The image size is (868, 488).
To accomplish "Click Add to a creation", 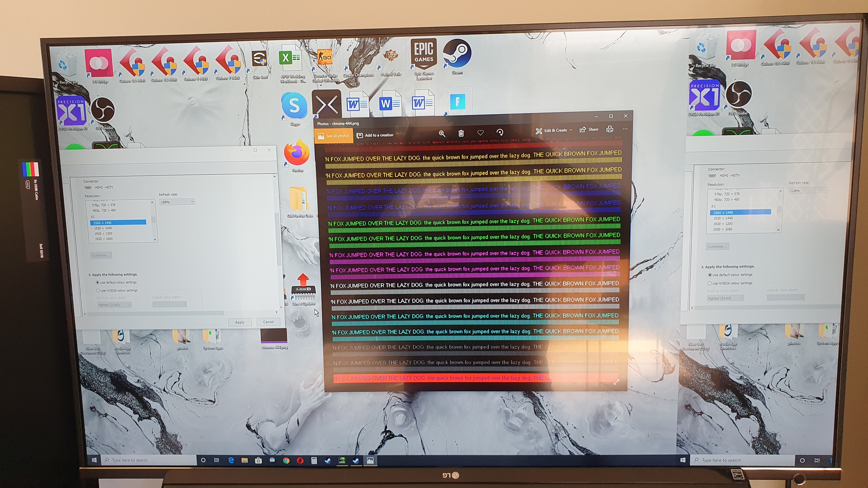I will coord(375,136).
